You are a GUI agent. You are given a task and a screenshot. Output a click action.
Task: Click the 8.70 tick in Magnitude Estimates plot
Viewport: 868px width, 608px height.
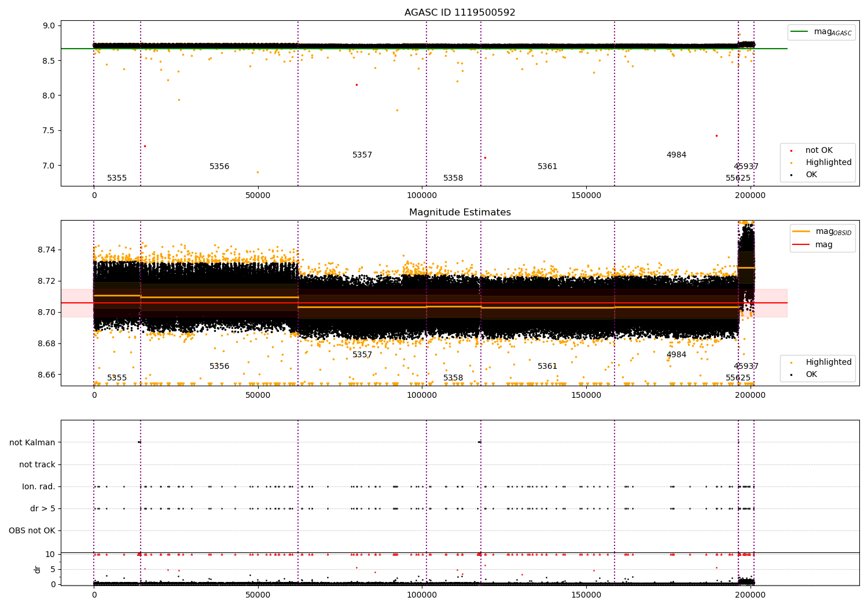pos(46,312)
